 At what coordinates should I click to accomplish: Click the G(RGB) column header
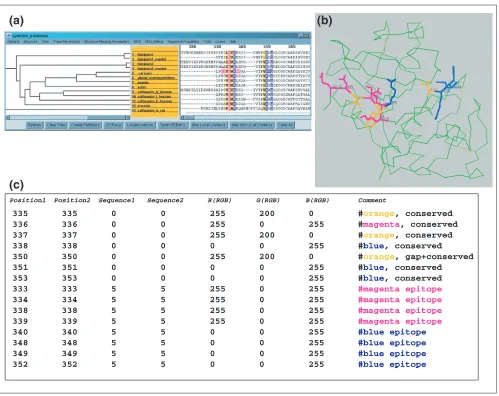tap(268, 200)
